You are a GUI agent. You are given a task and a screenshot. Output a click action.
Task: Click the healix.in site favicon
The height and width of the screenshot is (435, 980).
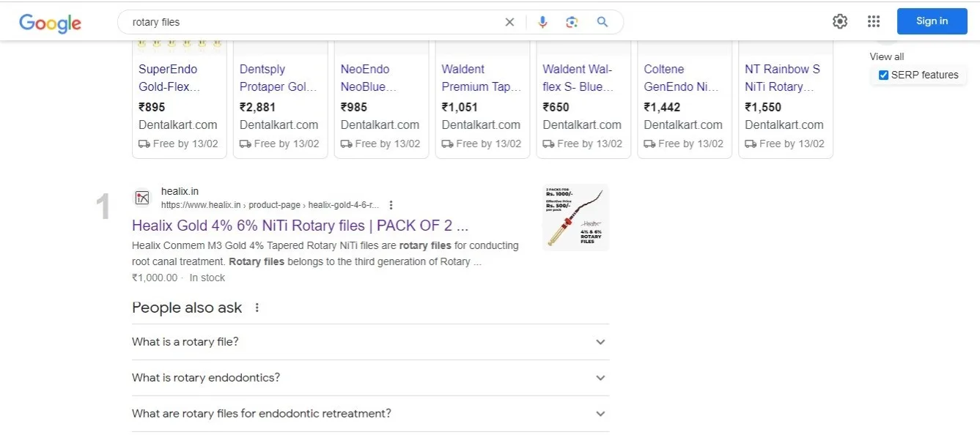coord(142,198)
